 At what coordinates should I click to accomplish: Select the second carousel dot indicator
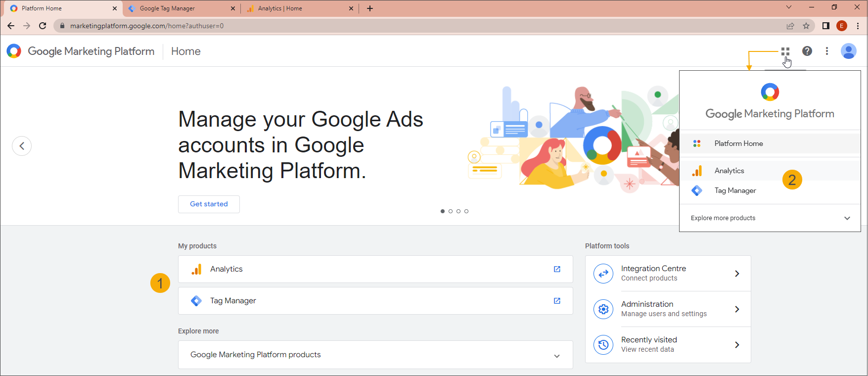click(451, 211)
